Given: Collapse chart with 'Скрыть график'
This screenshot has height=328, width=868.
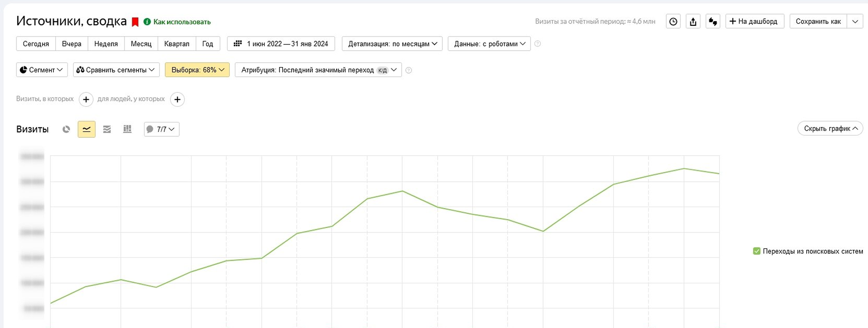Looking at the screenshot, I should click(x=830, y=128).
